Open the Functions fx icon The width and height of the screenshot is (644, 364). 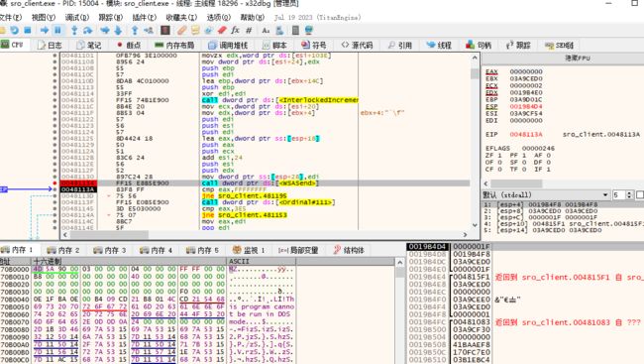click(236, 30)
